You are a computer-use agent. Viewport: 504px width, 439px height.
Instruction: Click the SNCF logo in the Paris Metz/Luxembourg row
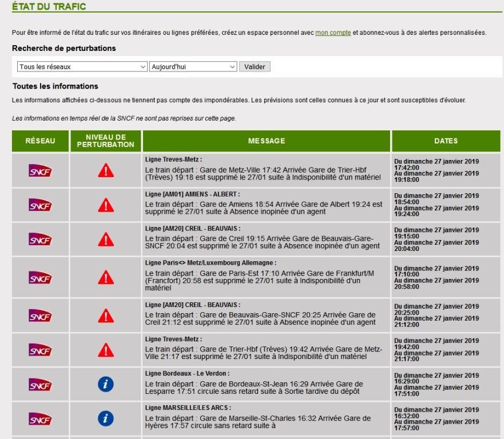coord(40,277)
